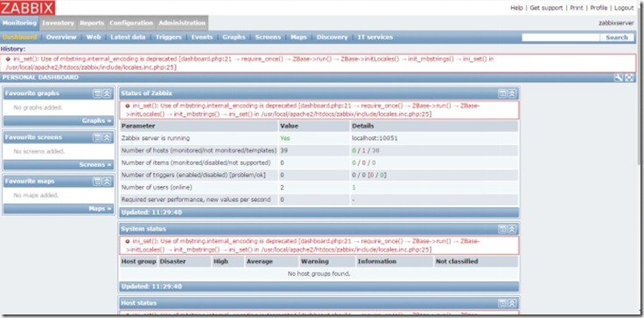The height and width of the screenshot is (318, 644).
Task: Click the green 'Yes' server running value
Action: click(x=284, y=138)
